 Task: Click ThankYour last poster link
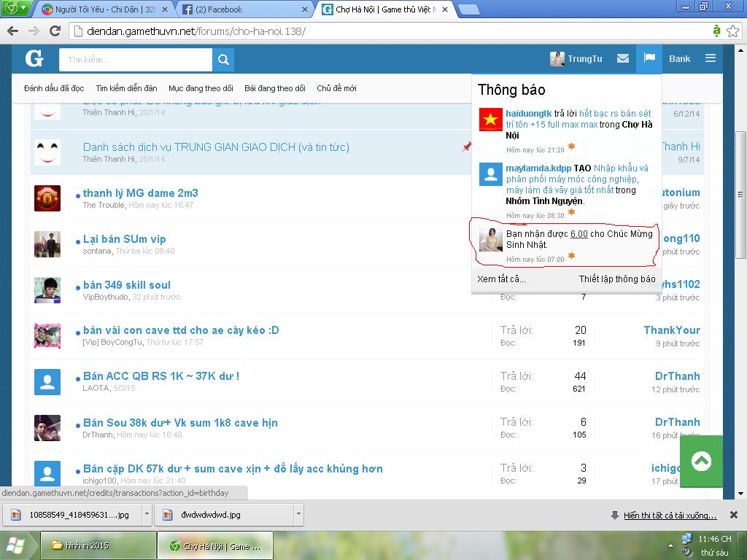pyautogui.click(x=672, y=330)
